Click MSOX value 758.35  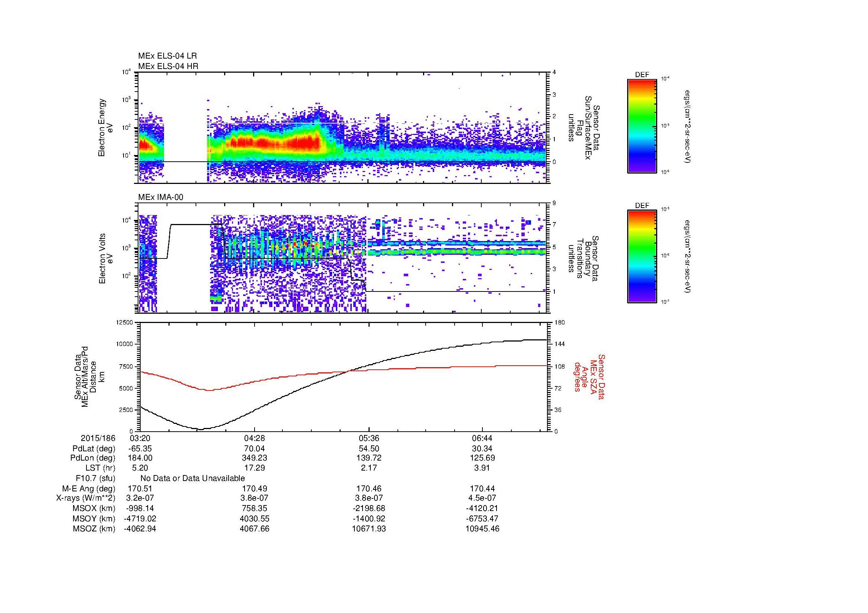click(255, 508)
